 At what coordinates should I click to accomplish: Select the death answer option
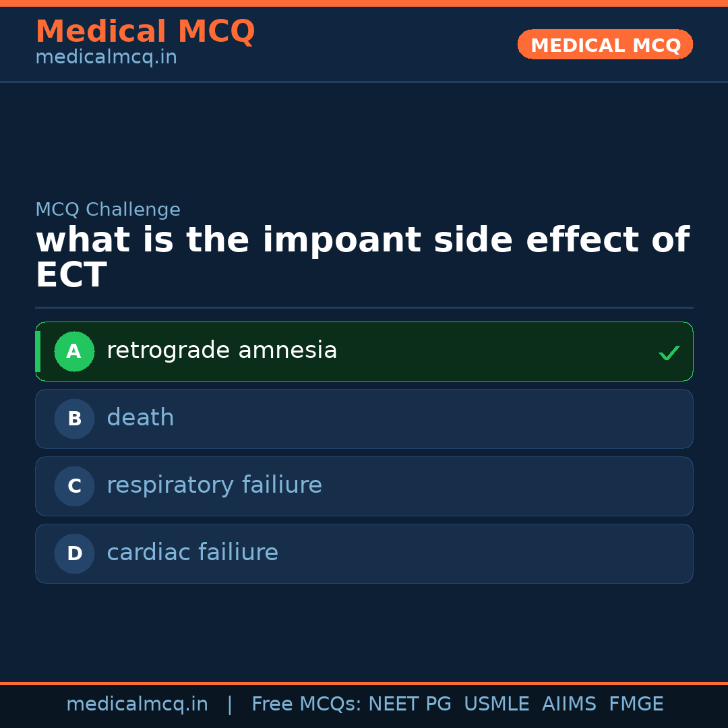coord(364,419)
